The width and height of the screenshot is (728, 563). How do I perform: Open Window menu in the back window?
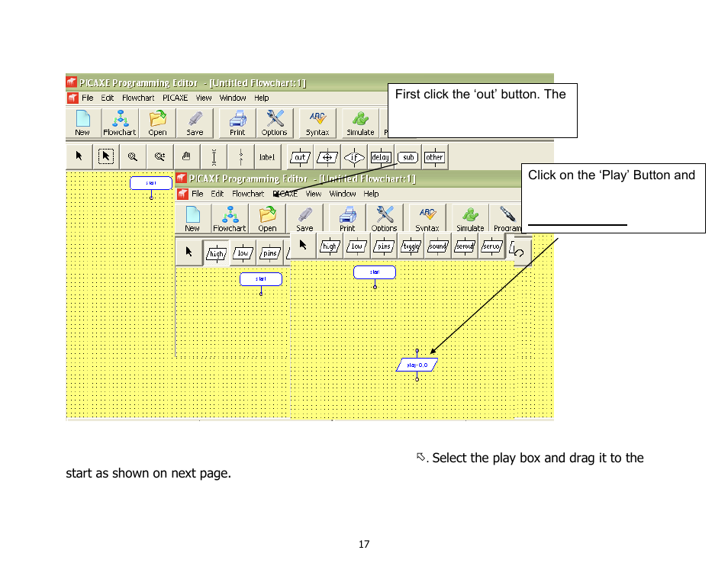click(233, 98)
